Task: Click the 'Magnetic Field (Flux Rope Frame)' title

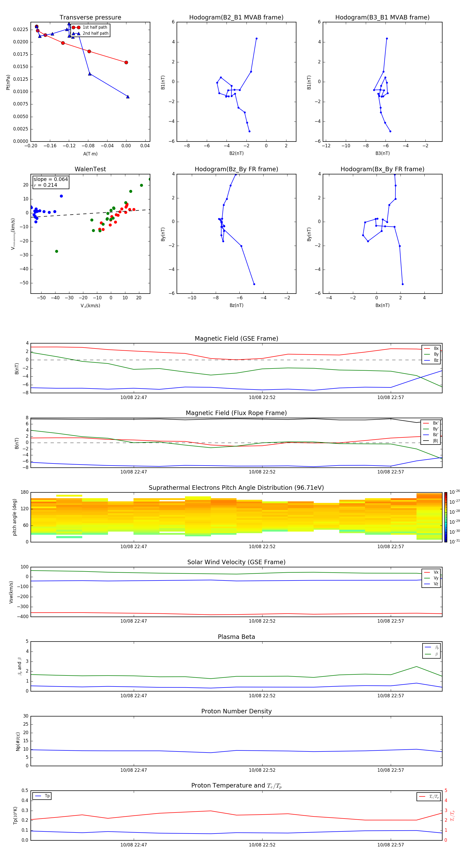Action: (x=236, y=413)
